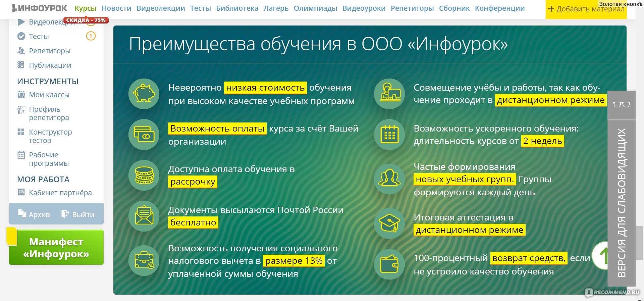Click the Кабинет партнёра icon

click(x=21, y=192)
